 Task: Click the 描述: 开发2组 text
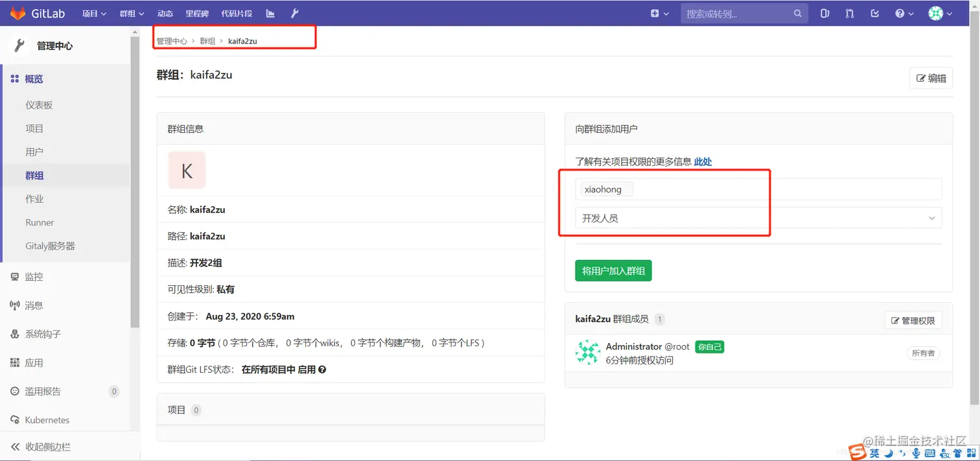[194, 263]
